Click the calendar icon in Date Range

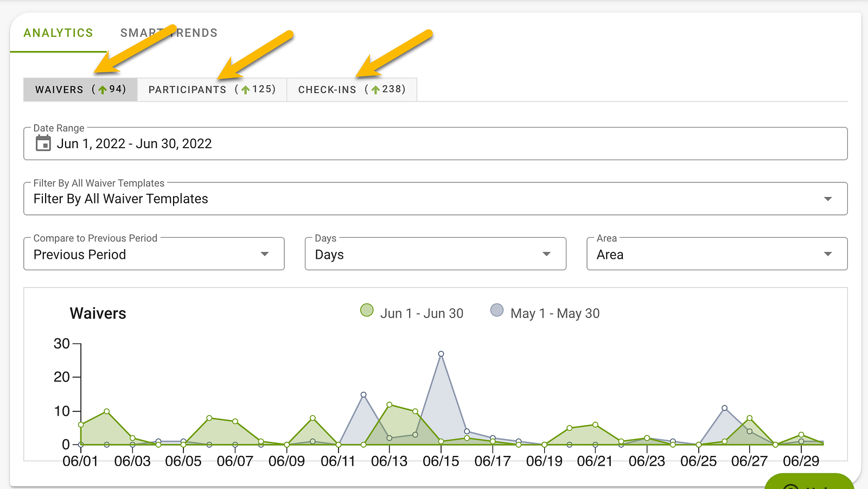pos(43,143)
